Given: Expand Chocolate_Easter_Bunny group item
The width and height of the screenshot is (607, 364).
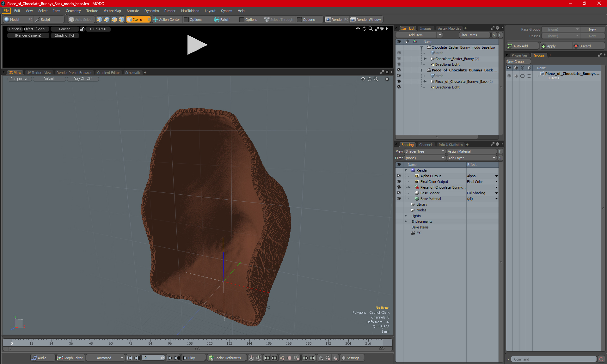Looking at the screenshot, I should [x=425, y=59].
